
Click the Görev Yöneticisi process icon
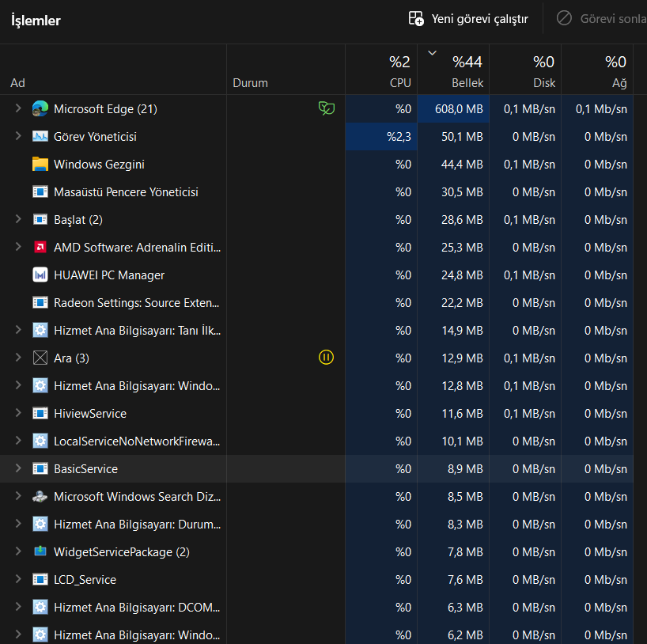pyautogui.click(x=40, y=137)
